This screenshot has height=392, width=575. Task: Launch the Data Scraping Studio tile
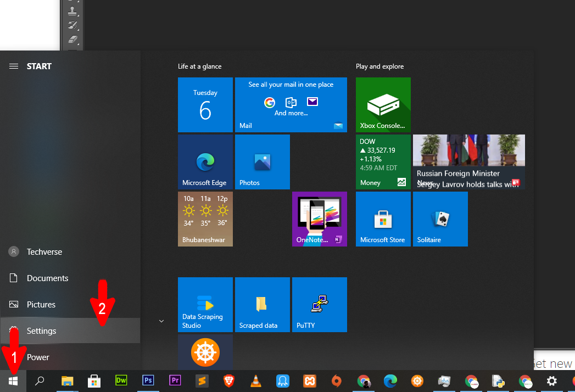coord(205,305)
